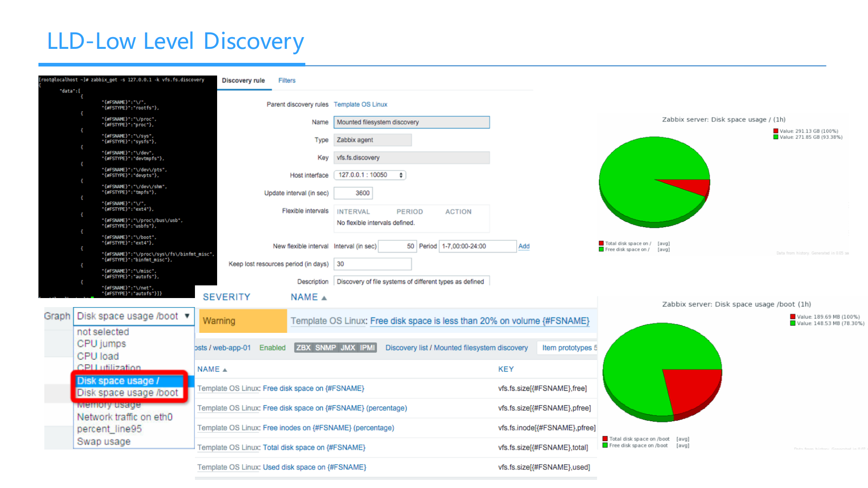
Task: Toggle the Enabled status link for web-app-01
Action: point(272,348)
